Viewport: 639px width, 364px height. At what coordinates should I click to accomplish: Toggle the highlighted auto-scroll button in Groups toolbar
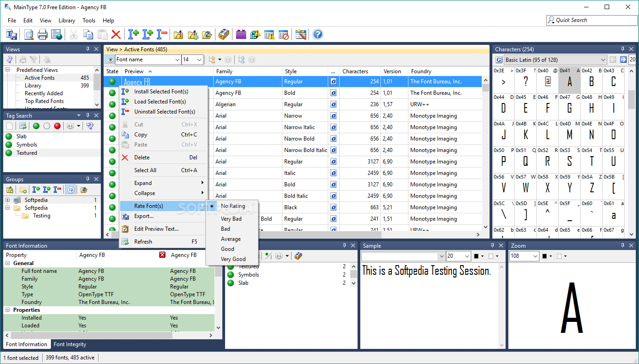[x=70, y=190]
